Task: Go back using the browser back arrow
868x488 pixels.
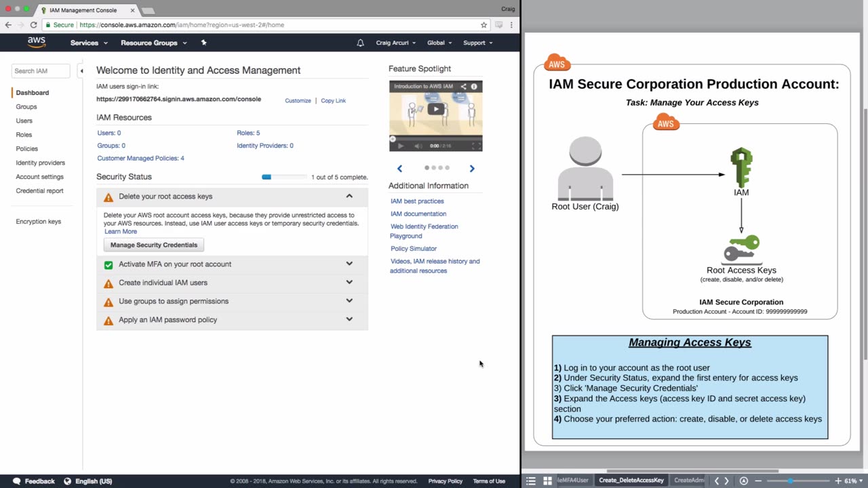Action: click(x=8, y=25)
